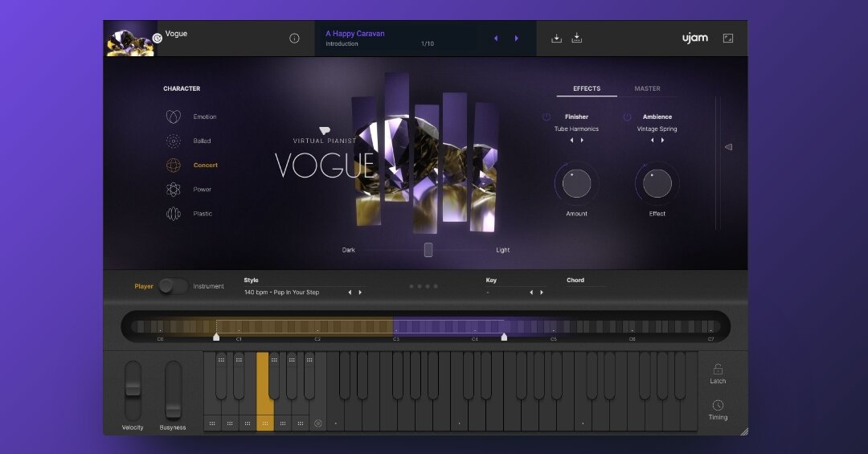Select the Emotion character icon
The image size is (868, 454).
[x=174, y=117]
